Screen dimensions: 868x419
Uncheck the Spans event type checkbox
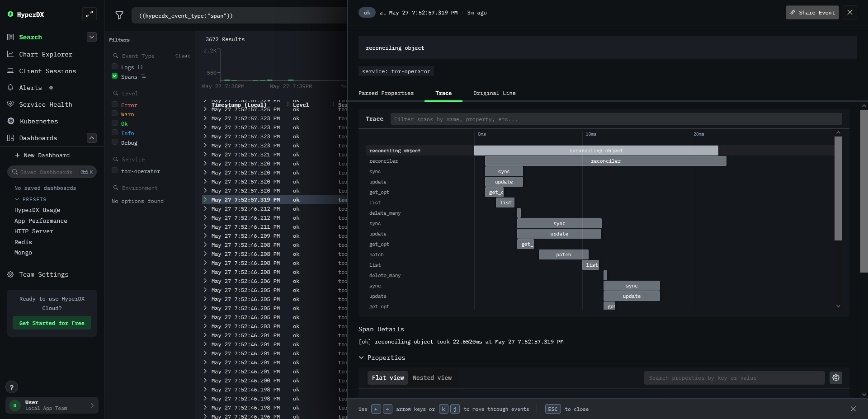tap(115, 76)
